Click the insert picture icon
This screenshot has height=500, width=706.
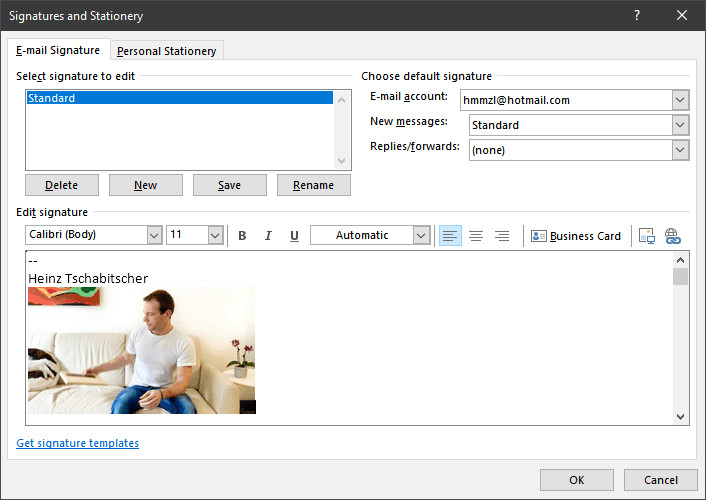point(647,236)
